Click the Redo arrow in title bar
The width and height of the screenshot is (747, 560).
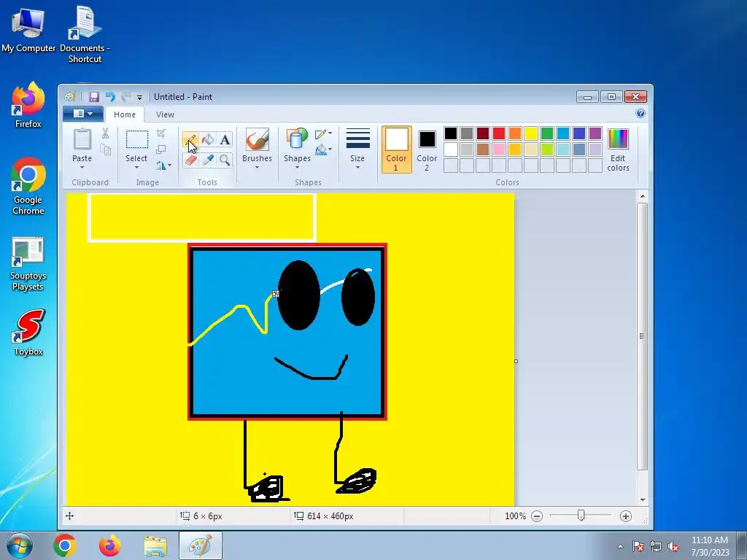click(x=125, y=97)
